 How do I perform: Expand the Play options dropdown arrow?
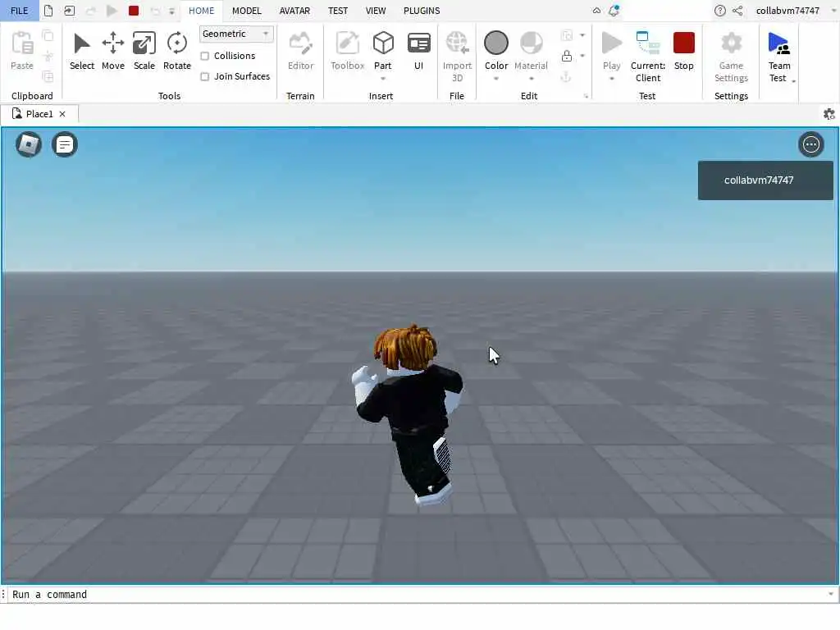pos(611,79)
